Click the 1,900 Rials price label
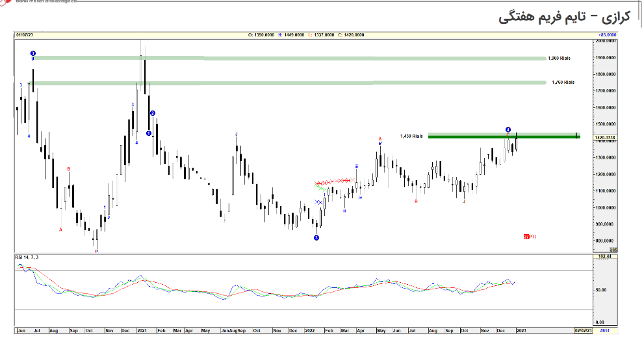This screenshot has width=644, height=340. pyautogui.click(x=559, y=59)
